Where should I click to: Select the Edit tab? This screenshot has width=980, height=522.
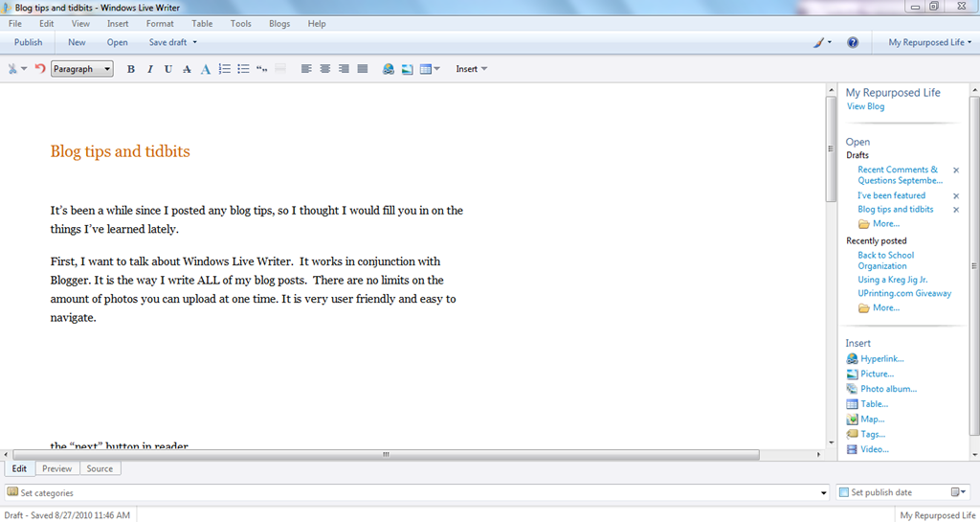(x=19, y=468)
